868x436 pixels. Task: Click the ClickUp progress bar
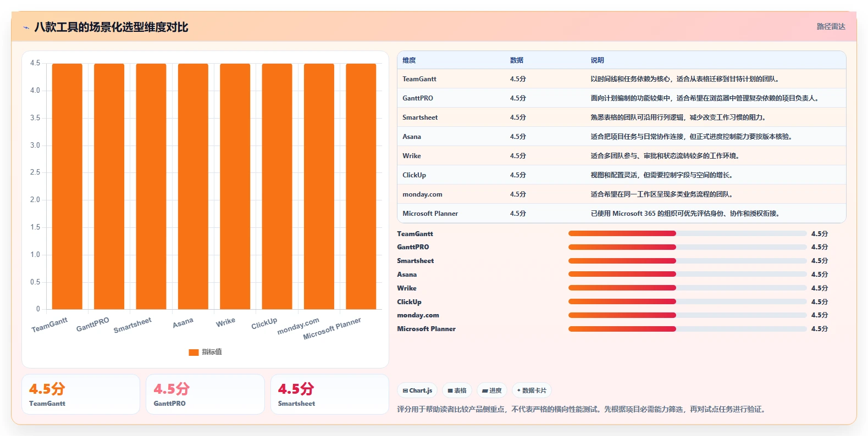(687, 301)
